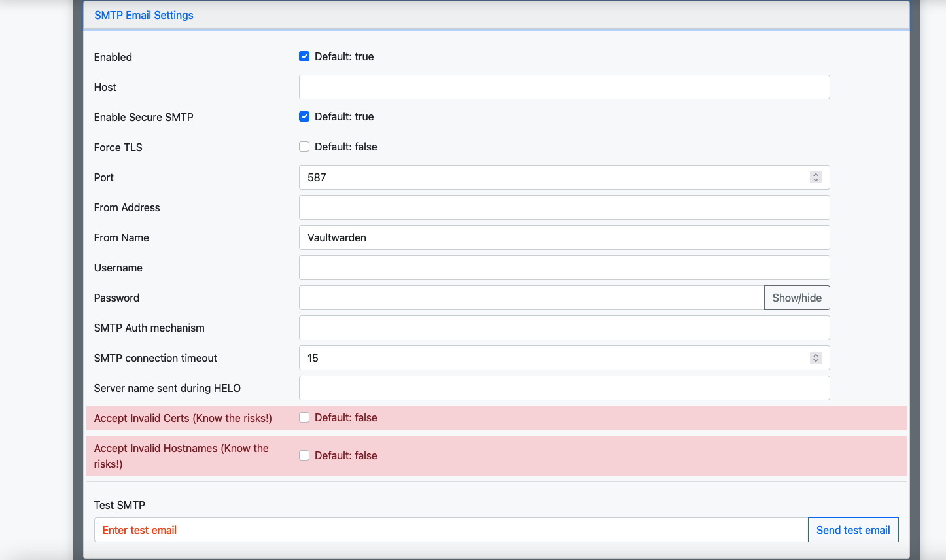Viewport: 946px width, 560px height.
Task: Click the 'Port' label
Action: tap(104, 177)
